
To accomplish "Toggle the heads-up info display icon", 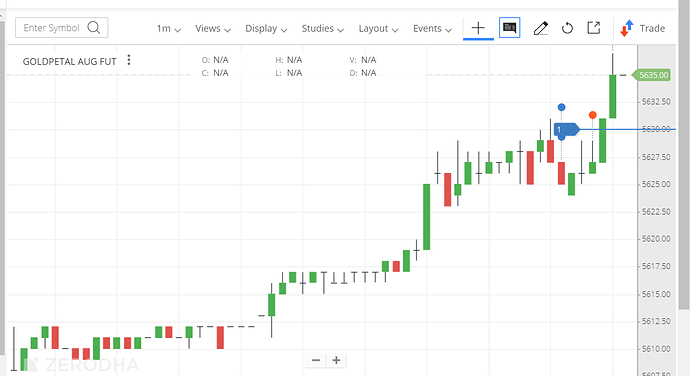I will 510,28.
